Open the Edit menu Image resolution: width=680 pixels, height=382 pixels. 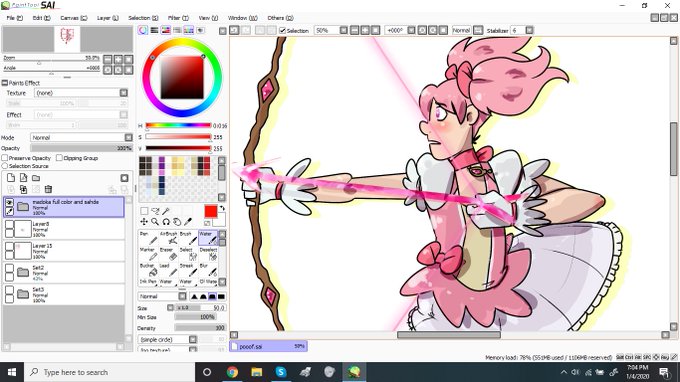pyautogui.click(x=41, y=18)
